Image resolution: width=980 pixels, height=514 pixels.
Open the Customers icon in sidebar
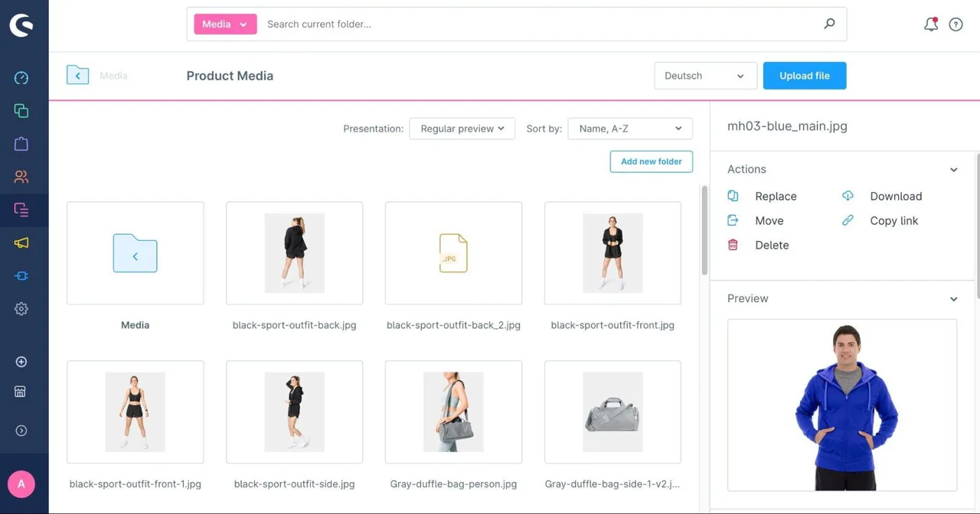pos(21,177)
